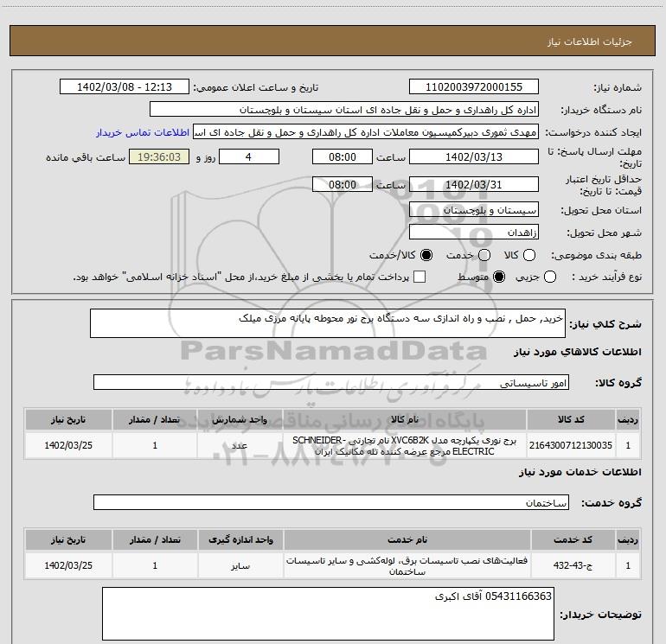Viewport: 666px width, 644px height.
Task: Click the 'عدد' counting unit cell
Action: click(x=240, y=445)
